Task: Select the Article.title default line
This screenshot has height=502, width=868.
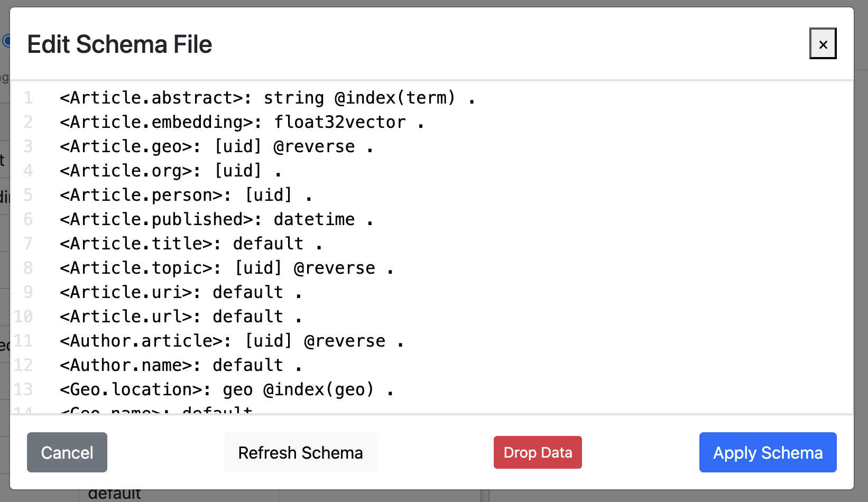Action: [x=190, y=243]
